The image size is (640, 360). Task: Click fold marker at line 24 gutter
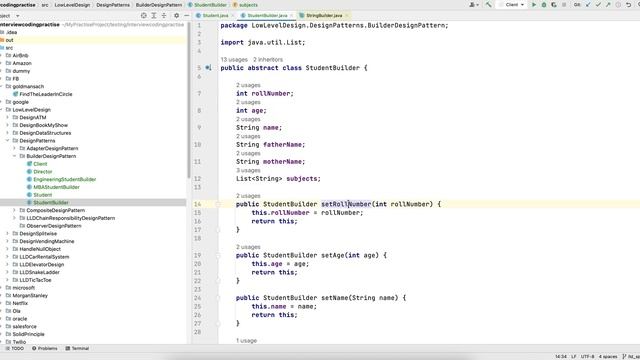click(218, 298)
